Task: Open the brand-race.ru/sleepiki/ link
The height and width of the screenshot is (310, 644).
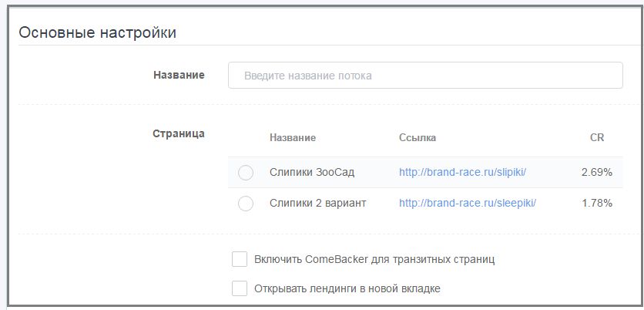Action: (x=467, y=204)
